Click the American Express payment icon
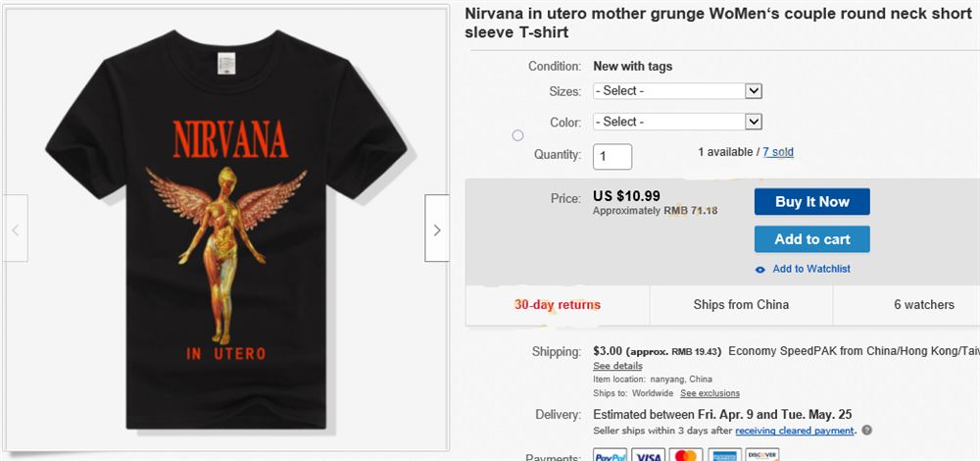980x461 pixels. 725,455
